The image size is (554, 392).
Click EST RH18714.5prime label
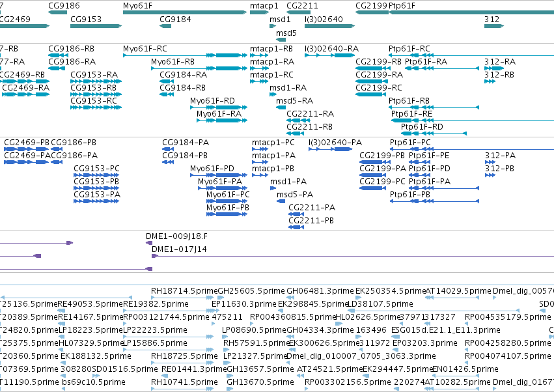184,290
